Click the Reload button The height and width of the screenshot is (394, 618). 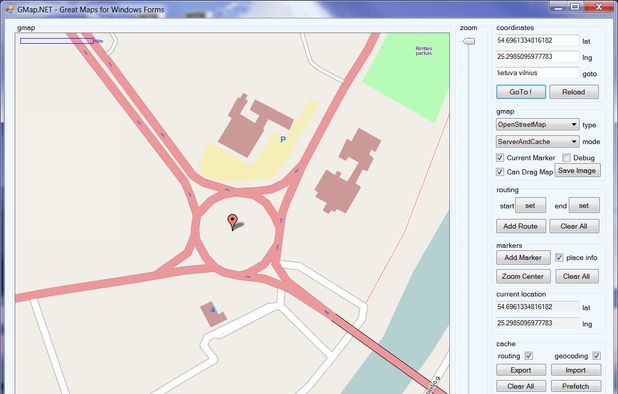coord(574,92)
